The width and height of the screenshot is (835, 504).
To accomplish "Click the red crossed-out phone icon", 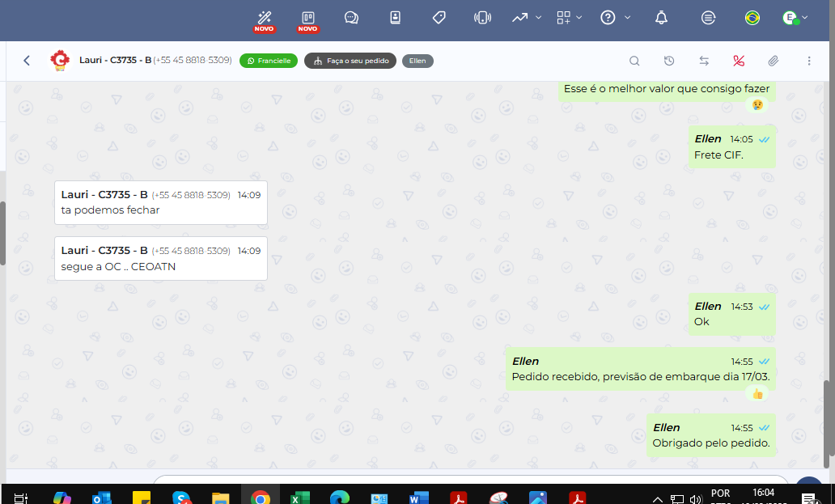I will 739,61.
